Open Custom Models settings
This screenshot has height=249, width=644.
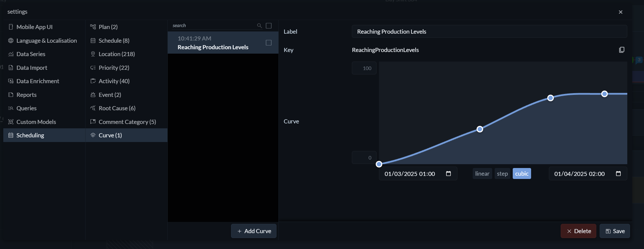(x=44, y=122)
